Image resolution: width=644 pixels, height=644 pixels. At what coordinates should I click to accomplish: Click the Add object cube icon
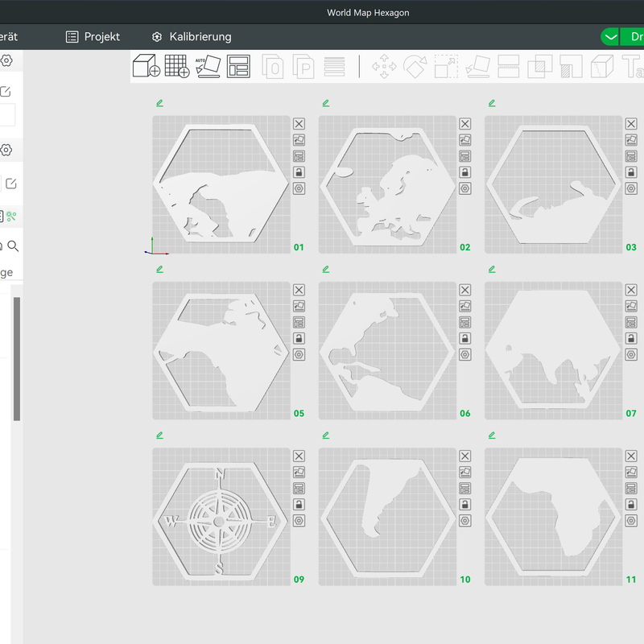pos(147,66)
